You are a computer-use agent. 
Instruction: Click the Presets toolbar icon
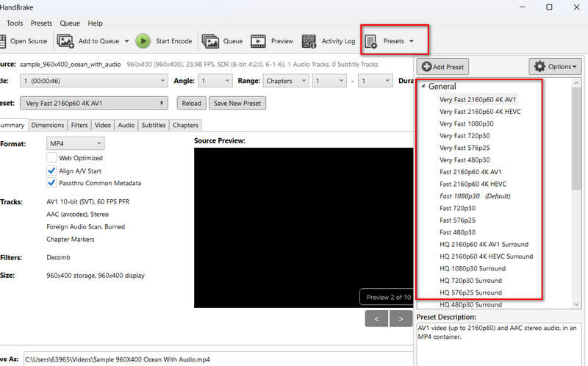tap(371, 42)
